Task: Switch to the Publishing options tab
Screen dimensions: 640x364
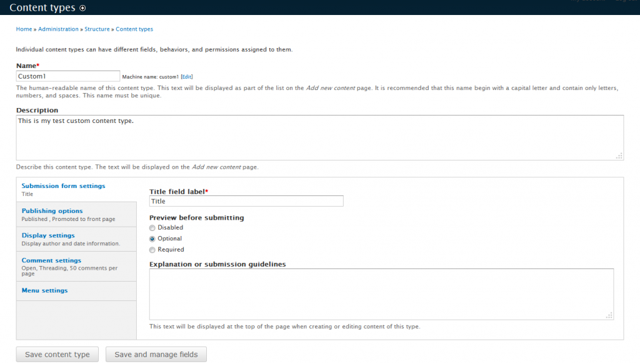Action: coord(52,211)
